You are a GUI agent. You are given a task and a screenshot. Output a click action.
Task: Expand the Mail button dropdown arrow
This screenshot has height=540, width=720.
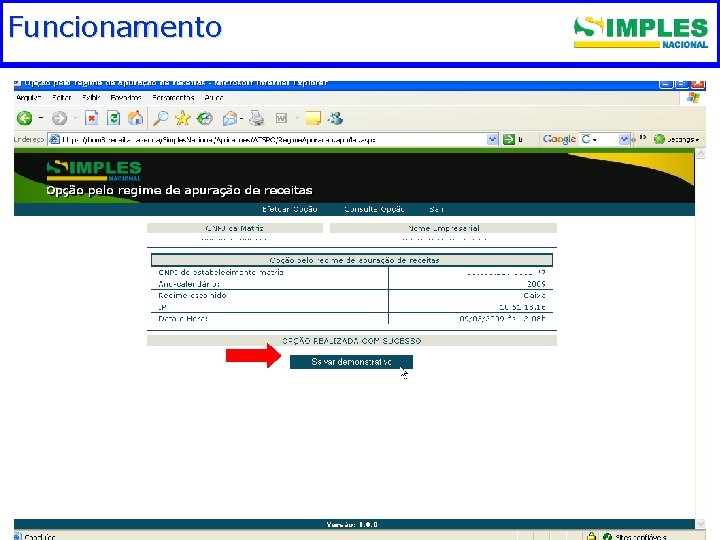pos(242,118)
